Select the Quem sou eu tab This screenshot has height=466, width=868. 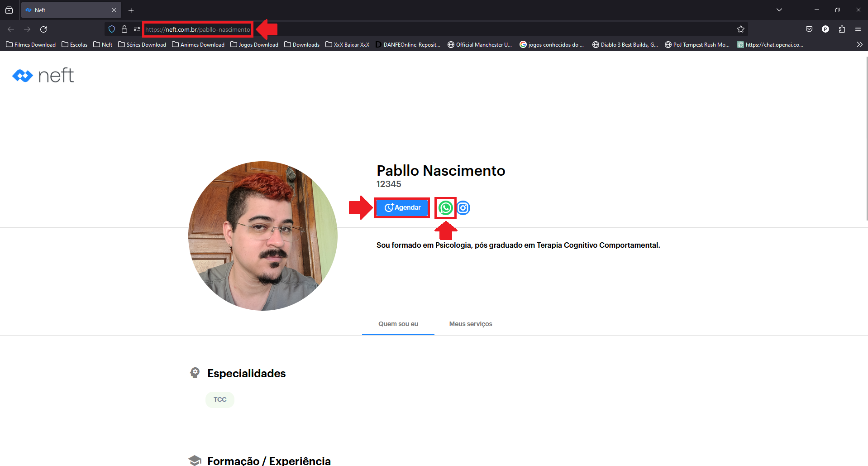[x=398, y=324]
